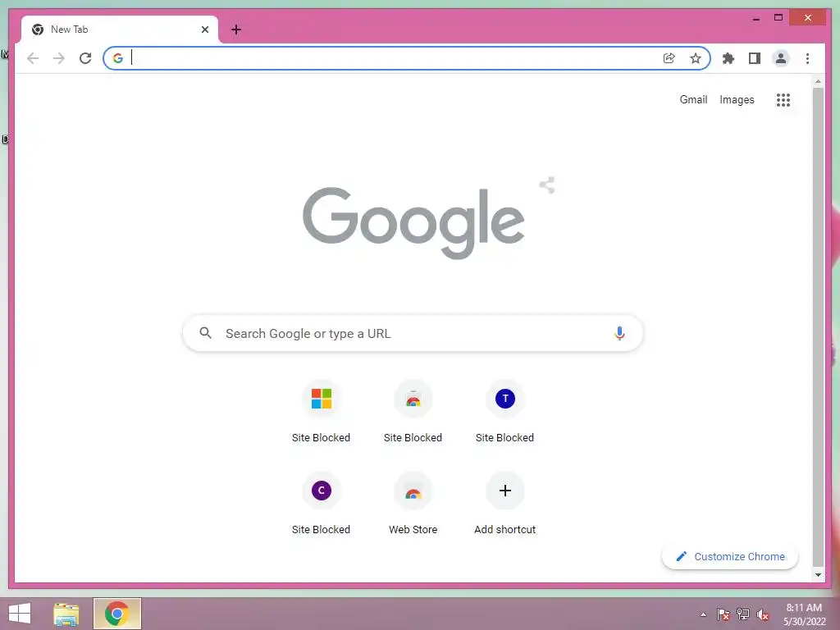Go forward using the forward arrow
The image size is (840, 630).
coord(59,58)
